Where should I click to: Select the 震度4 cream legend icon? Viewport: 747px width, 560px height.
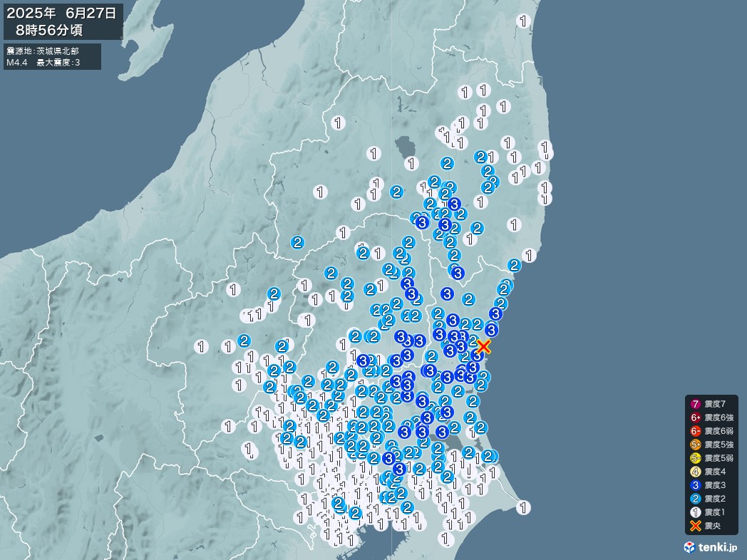[695, 472]
